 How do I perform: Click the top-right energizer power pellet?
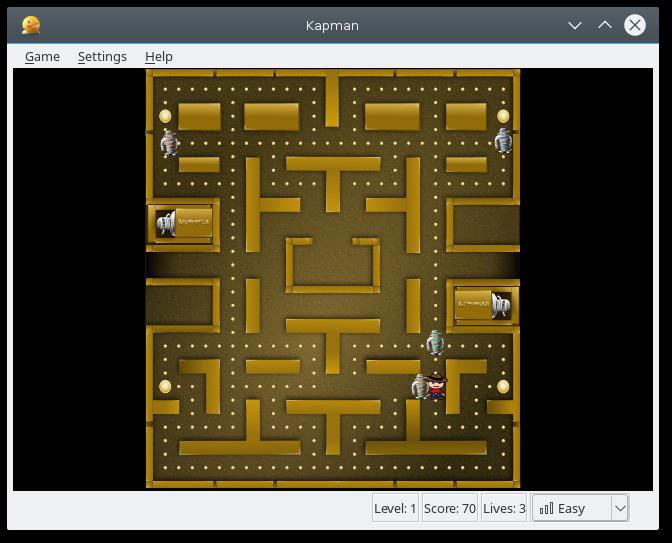503,116
